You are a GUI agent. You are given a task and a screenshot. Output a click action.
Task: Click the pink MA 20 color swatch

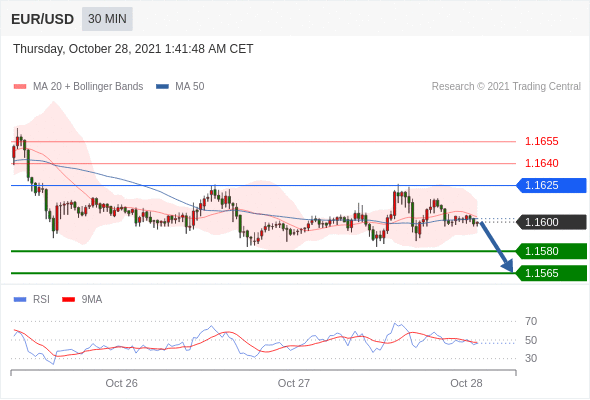click(x=20, y=87)
